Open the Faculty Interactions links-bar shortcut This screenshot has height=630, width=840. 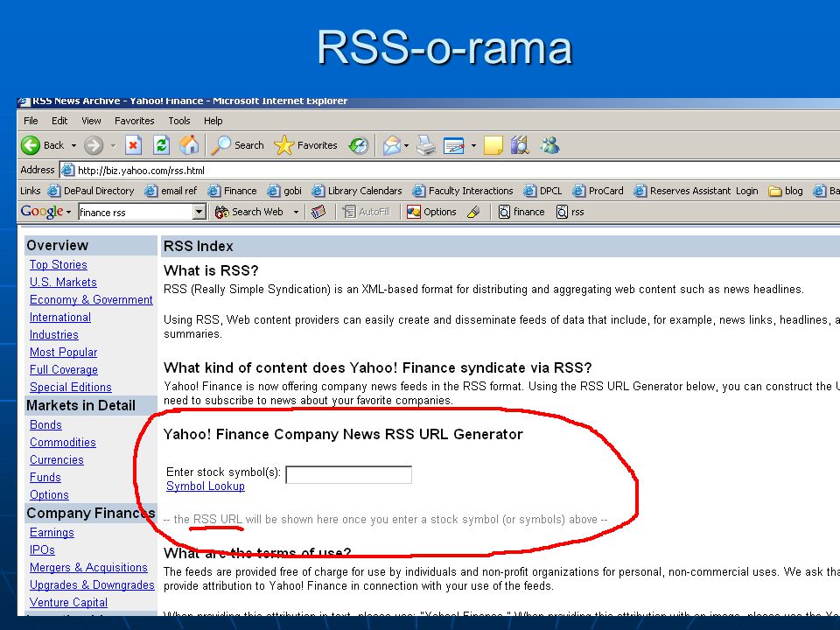[x=463, y=191]
